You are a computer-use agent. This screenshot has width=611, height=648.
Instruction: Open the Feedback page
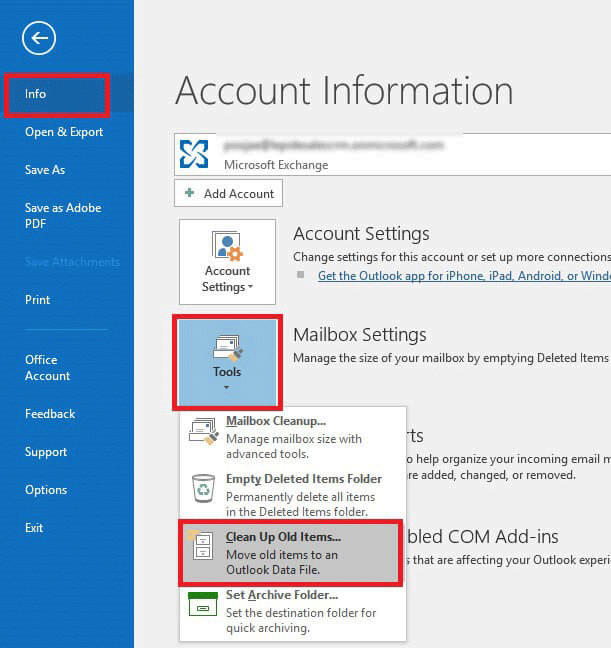(50, 414)
